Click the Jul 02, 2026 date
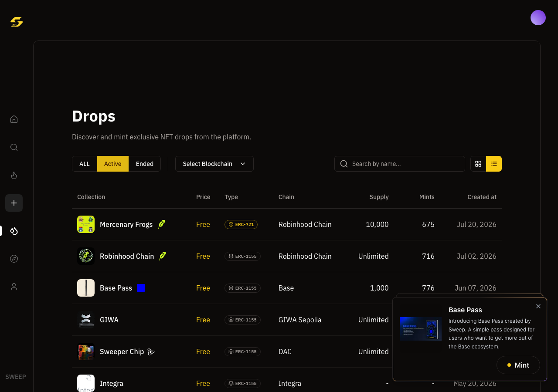558x392 pixels. pyautogui.click(x=476, y=256)
